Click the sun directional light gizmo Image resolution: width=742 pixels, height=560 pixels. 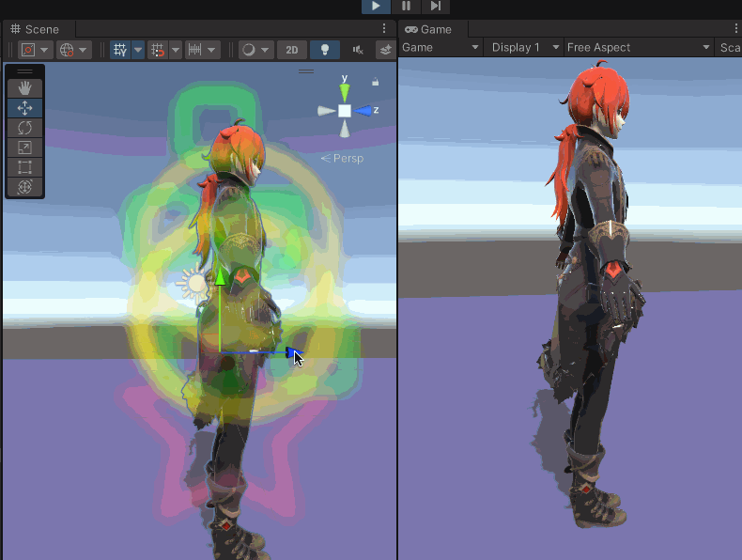point(195,282)
